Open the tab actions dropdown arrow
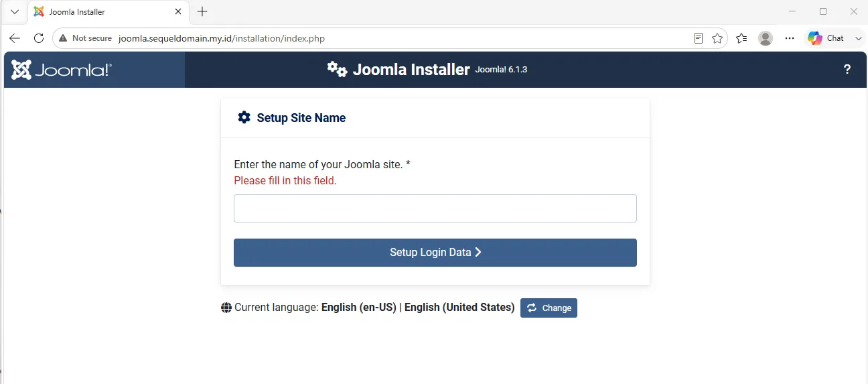 15,11
